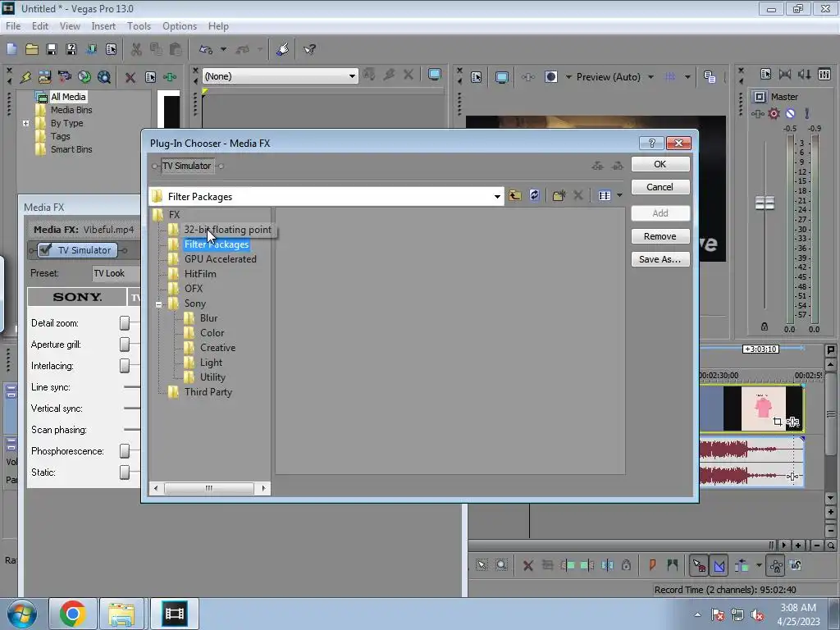Click the What's This help icon
The width and height of the screenshot is (840, 630).
pyautogui.click(x=309, y=49)
